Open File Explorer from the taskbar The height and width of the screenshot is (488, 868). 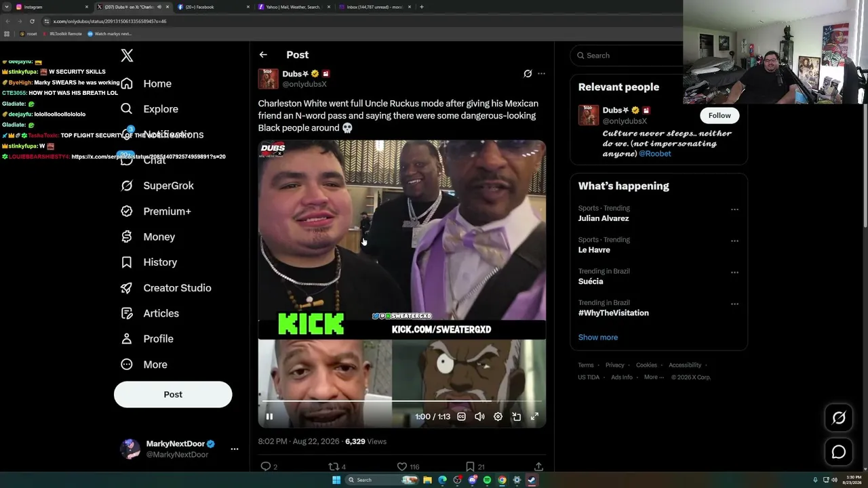pyautogui.click(x=427, y=480)
